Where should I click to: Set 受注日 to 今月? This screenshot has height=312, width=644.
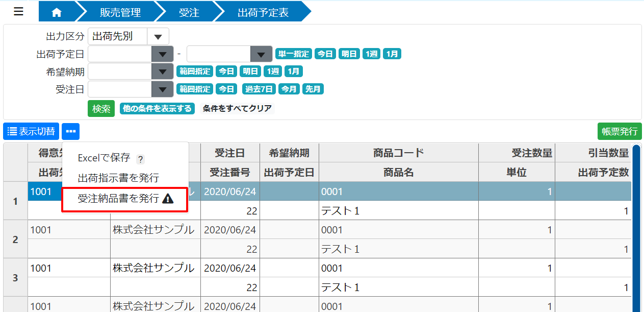click(x=289, y=89)
